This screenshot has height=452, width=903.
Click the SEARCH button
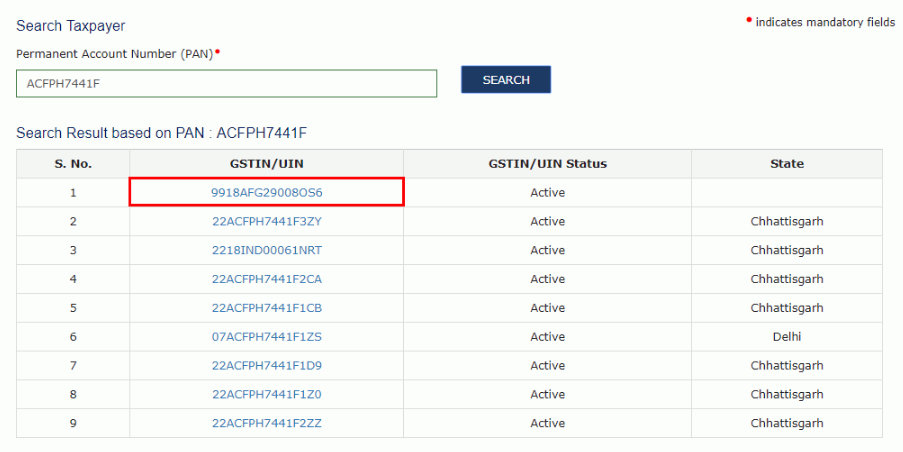pyautogui.click(x=506, y=79)
